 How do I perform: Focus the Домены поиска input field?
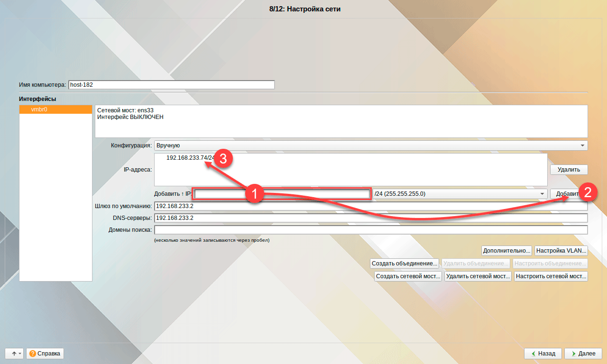371,230
